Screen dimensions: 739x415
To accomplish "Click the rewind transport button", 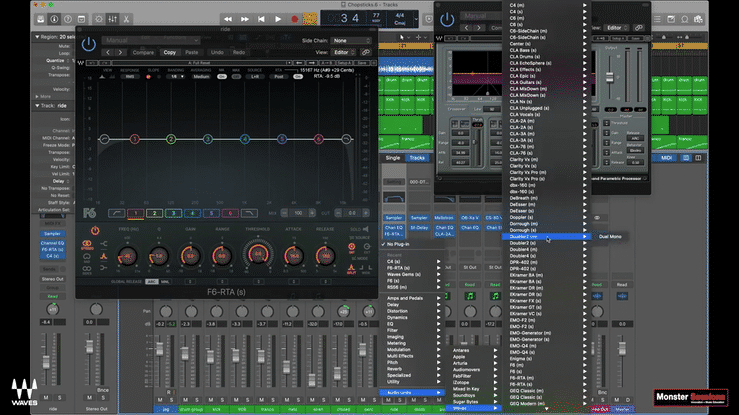I will [x=228, y=19].
